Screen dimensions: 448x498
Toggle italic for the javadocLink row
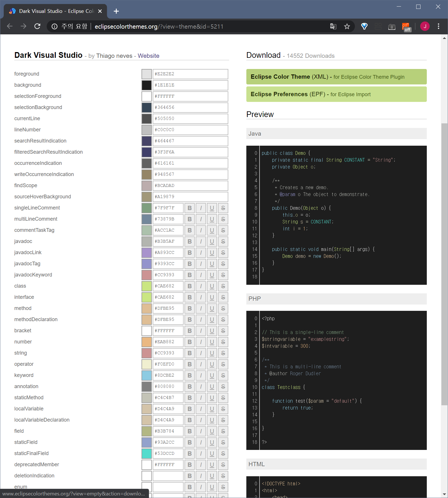click(x=201, y=253)
